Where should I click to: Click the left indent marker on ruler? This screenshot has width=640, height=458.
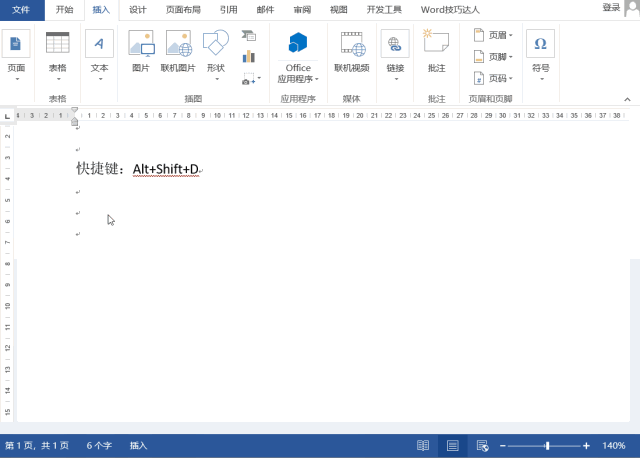(74, 122)
